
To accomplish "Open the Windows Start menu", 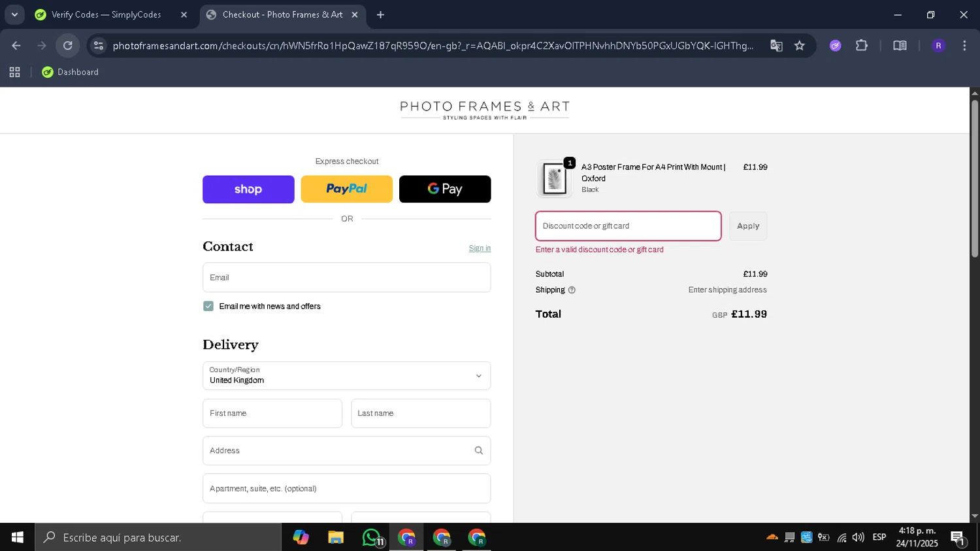I will 18,537.
